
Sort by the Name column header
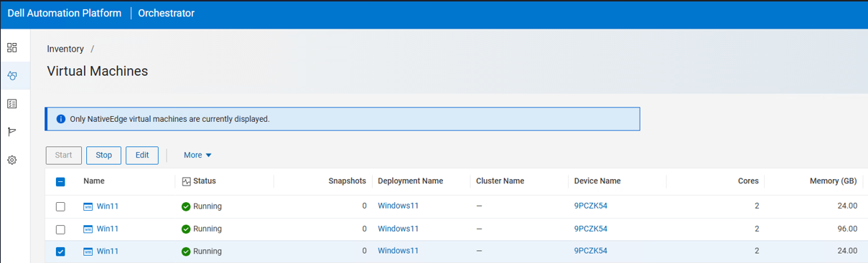(x=94, y=181)
